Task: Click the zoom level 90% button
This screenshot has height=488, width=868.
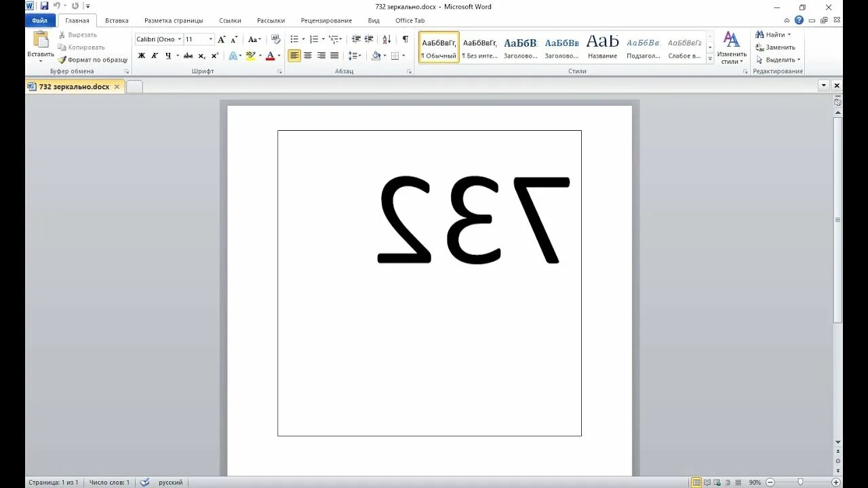Action: click(755, 483)
